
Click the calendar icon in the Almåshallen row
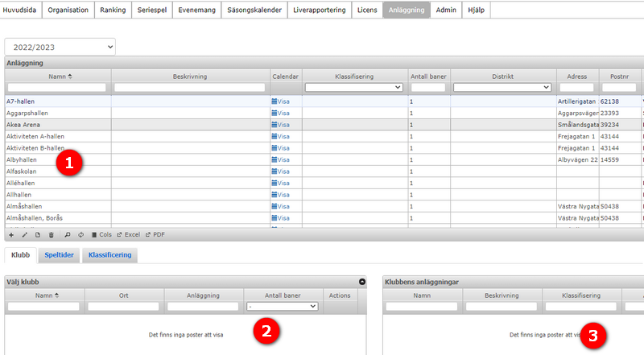pos(275,206)
